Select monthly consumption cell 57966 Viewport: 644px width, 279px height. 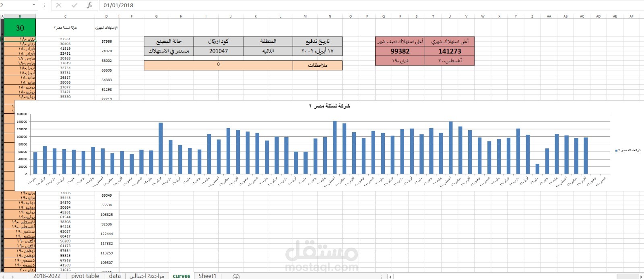107,41
